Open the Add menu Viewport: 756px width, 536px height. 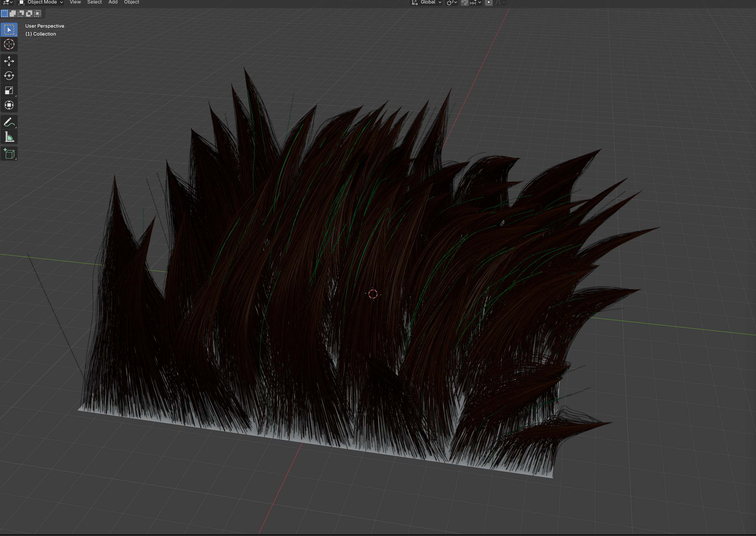(113, 3)
